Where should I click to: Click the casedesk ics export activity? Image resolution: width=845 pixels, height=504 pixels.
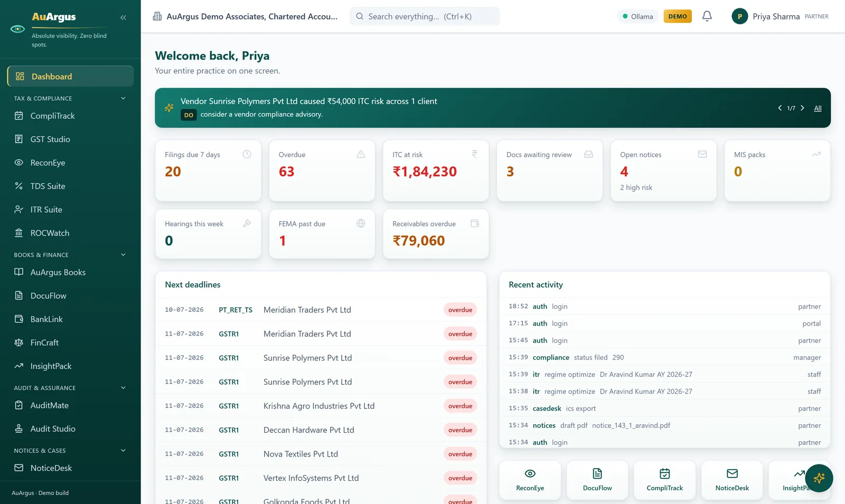(664, 408)
